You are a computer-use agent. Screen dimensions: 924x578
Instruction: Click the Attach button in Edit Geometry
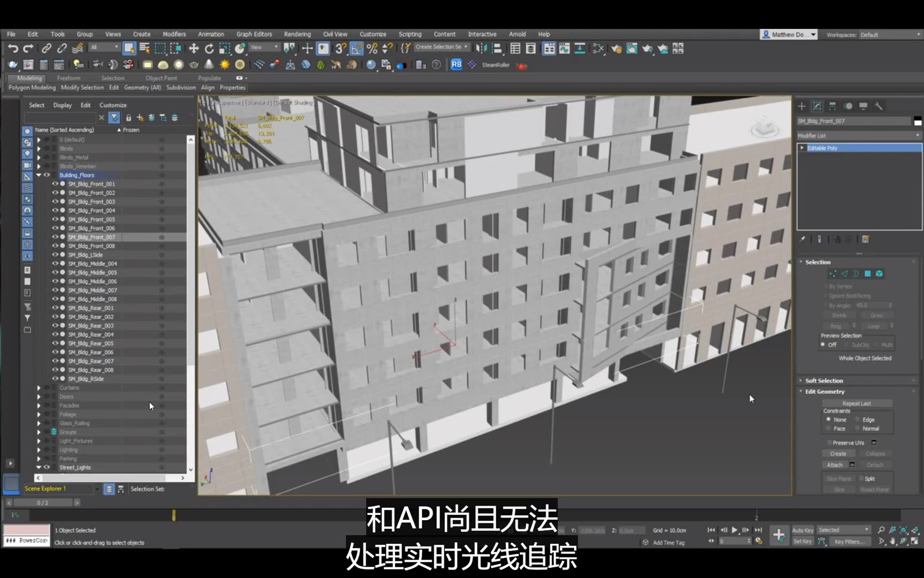tap(834, 465)
